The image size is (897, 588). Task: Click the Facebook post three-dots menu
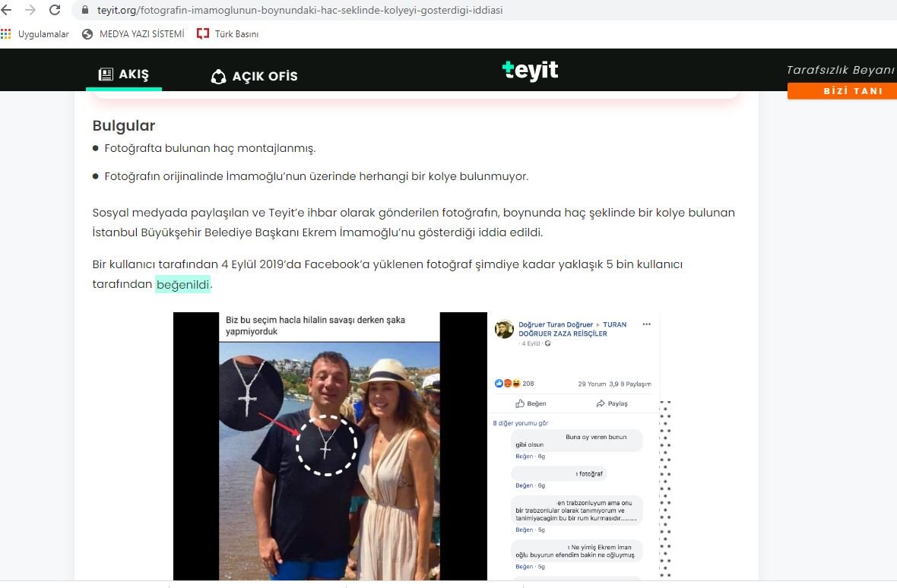coord(646,324)
